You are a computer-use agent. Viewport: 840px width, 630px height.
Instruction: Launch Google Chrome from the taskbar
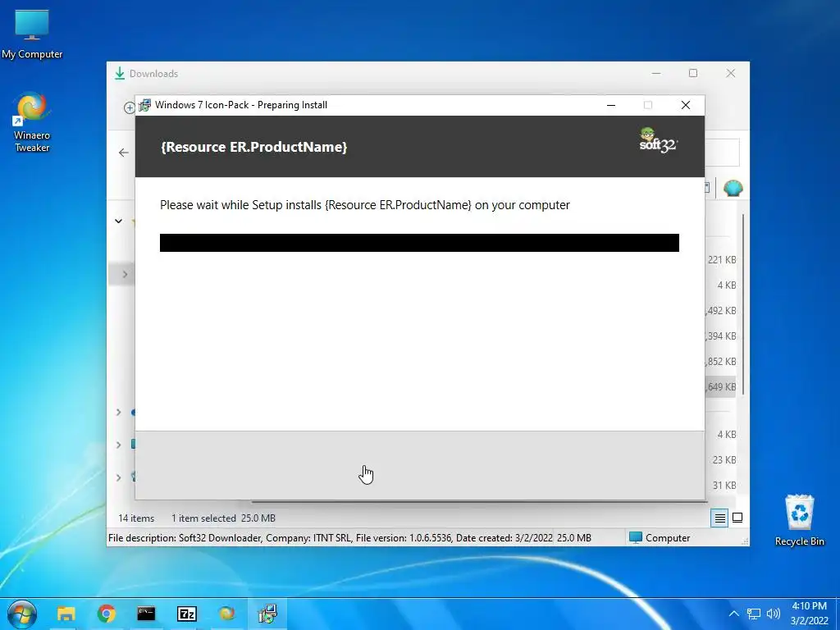(x=106, y=614)
